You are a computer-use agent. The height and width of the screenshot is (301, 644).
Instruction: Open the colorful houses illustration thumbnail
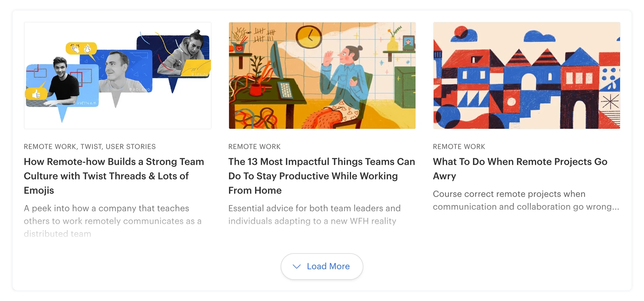coord(526,76)
